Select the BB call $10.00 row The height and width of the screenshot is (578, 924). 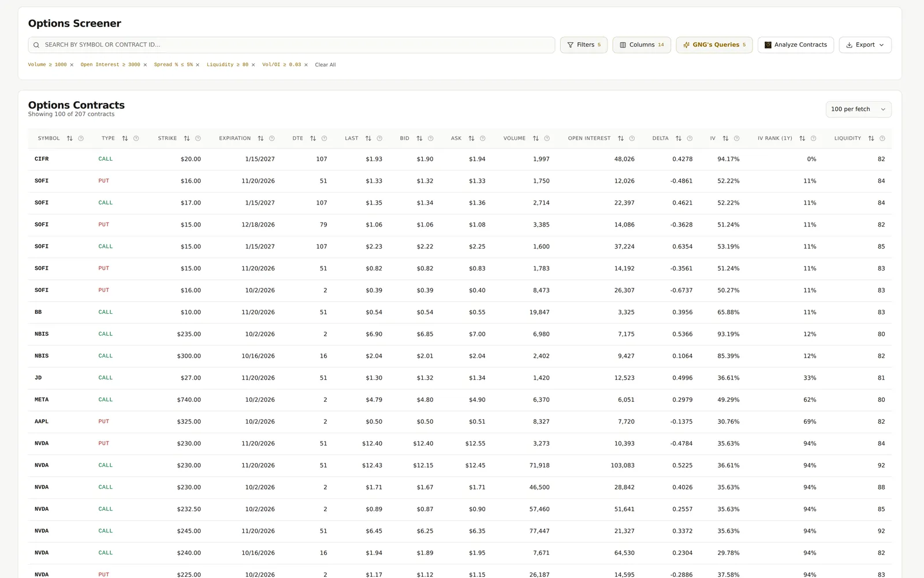(460, 312)
